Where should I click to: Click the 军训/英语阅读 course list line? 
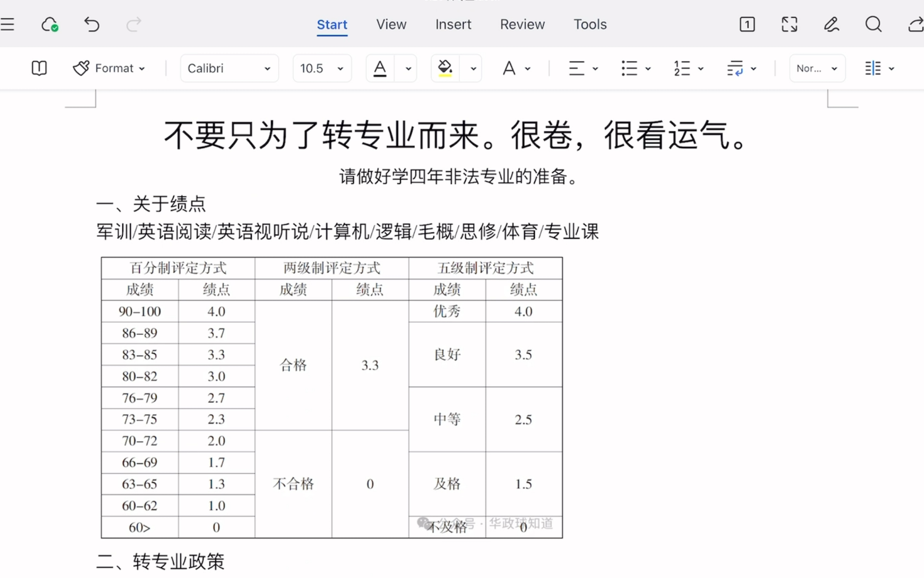click(x=347, y=232)
